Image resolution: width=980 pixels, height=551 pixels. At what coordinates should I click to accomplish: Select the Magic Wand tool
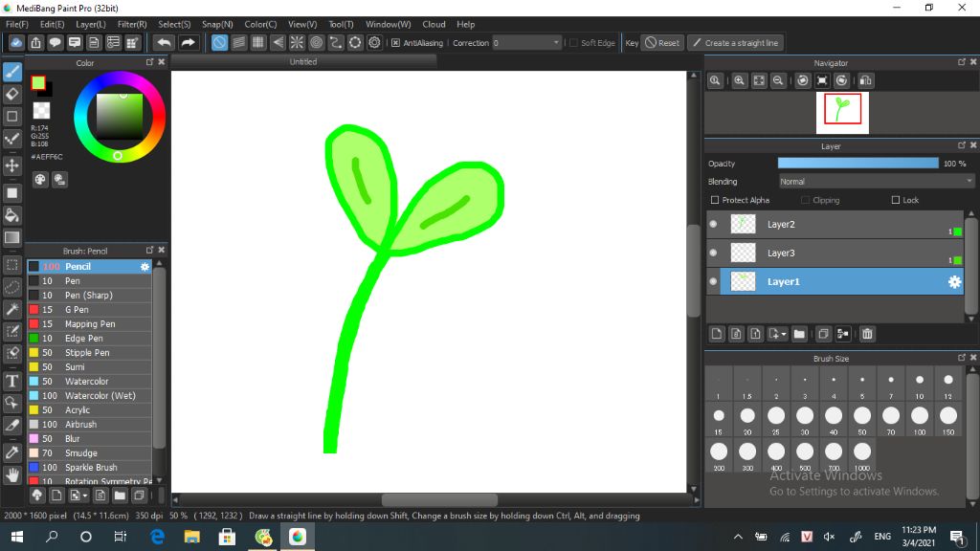[11, 309]
